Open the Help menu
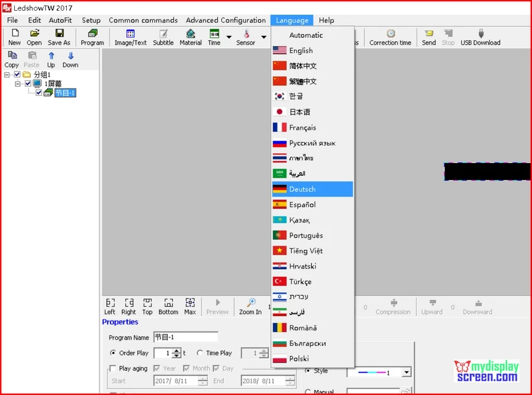Viewport: 532px width, 395px height. pyautogui.click(x=326, y=20)
